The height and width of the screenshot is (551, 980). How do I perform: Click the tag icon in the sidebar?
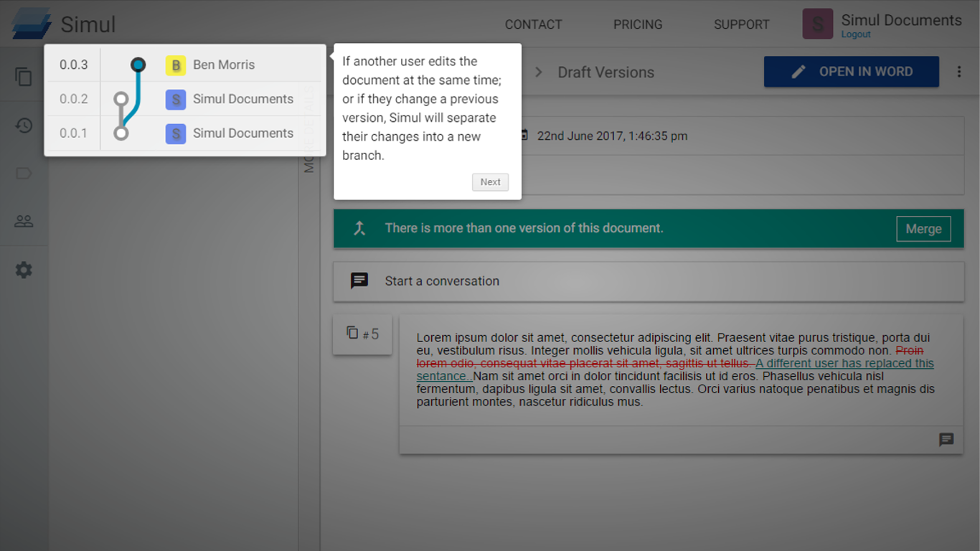point(24,173)
